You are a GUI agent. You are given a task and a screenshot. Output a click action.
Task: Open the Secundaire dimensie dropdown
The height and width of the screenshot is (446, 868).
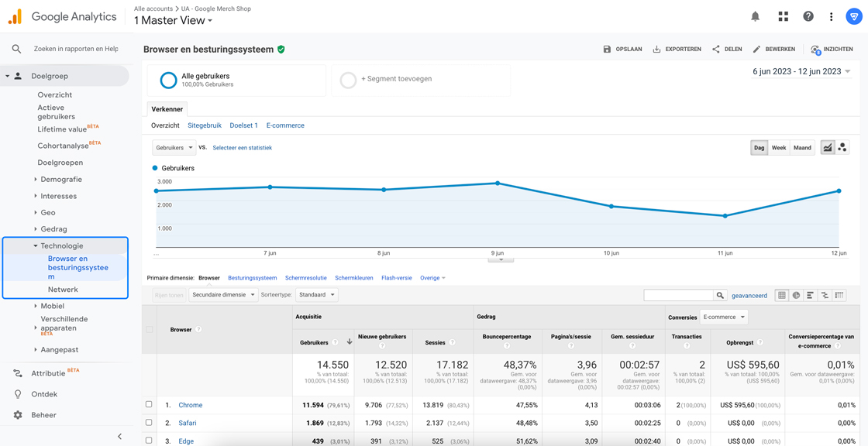(224, 295)
